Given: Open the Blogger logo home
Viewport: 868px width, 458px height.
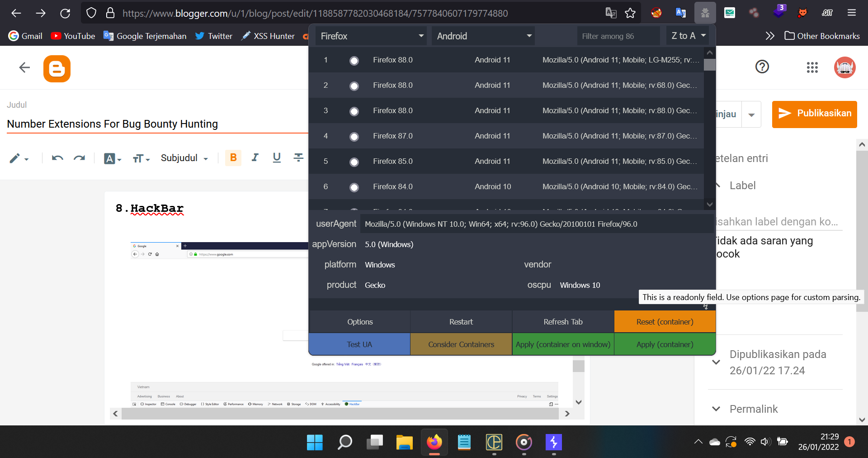Looking at the screenshot, I should (x=57, y=69).
